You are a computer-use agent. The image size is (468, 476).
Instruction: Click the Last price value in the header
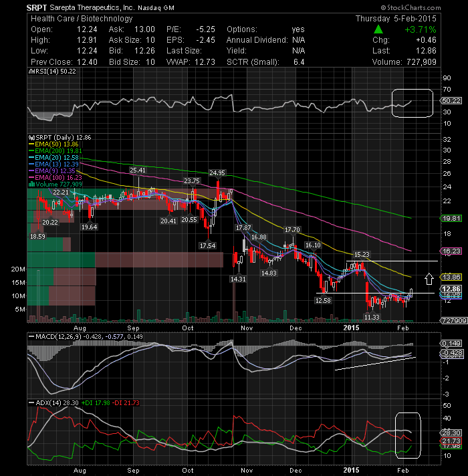coord(426,51)
